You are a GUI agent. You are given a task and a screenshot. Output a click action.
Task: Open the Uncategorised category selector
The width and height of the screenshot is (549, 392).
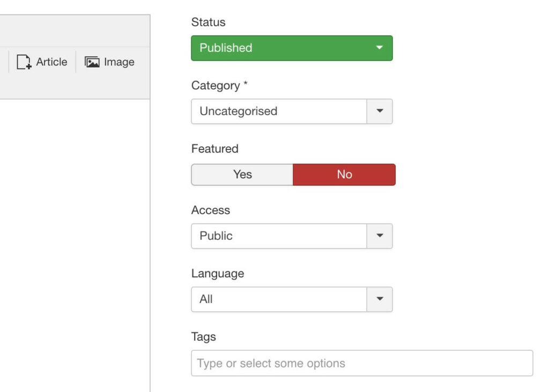[x=279, y=111]
